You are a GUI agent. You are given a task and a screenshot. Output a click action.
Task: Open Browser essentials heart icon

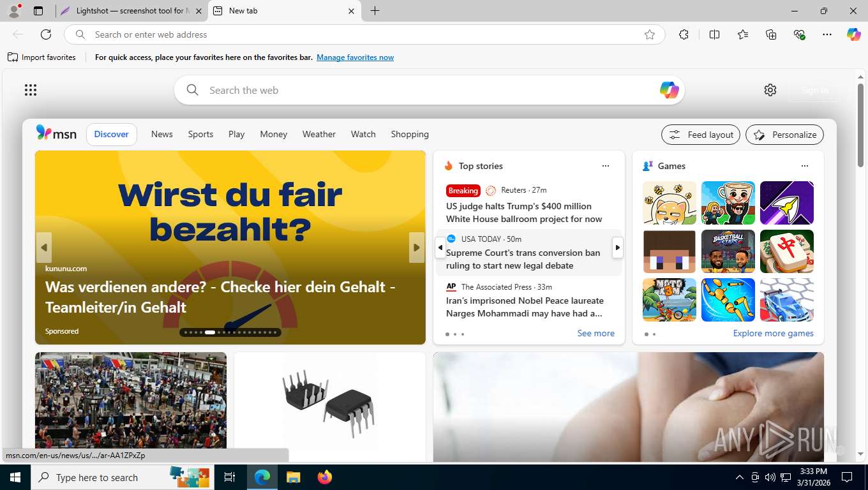tap(799, 34)
